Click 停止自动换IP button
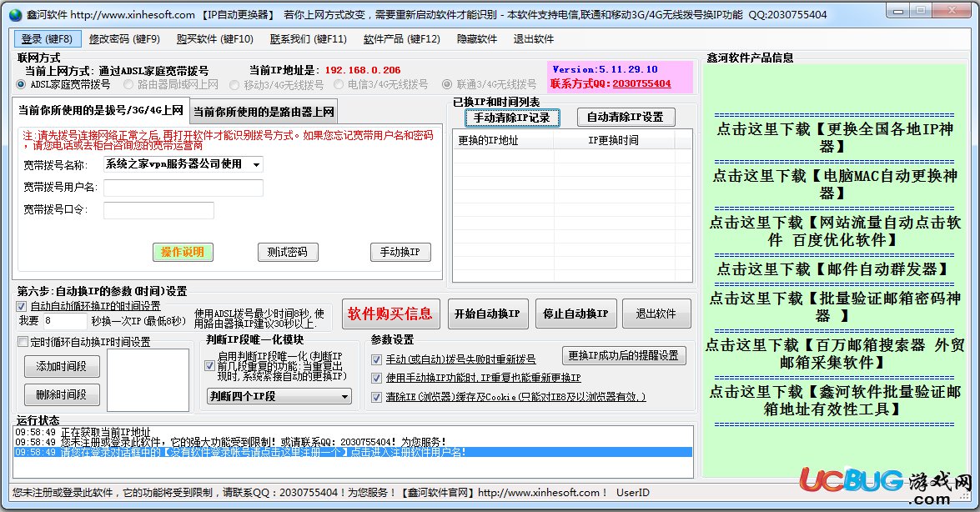Image resolution: width=980 pixels, height=512 pixels. click(575, 314)
